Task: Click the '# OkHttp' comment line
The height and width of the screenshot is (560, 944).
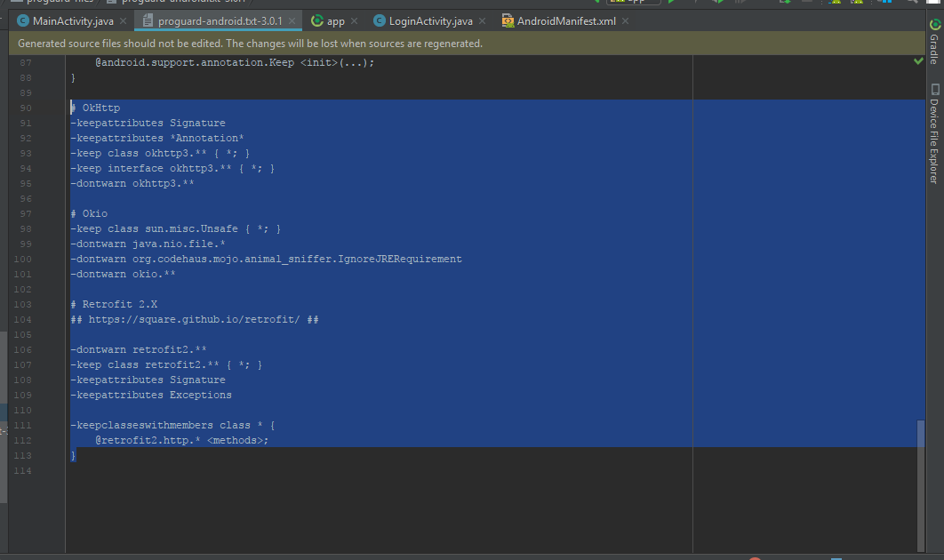Action: coord(96,108)
